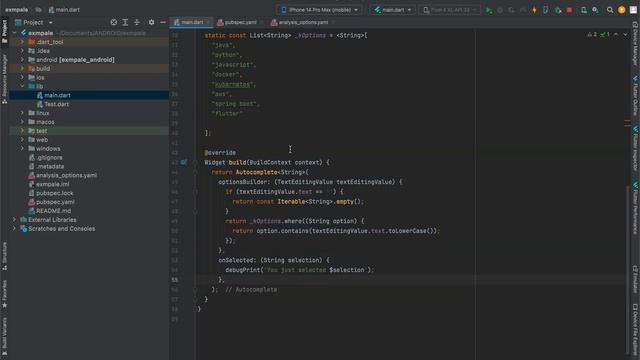The width and height of the screenshot is (640, 360).
Task: Click the yellow warning stripe mark on scrollbar
Action: pos(627,121)
